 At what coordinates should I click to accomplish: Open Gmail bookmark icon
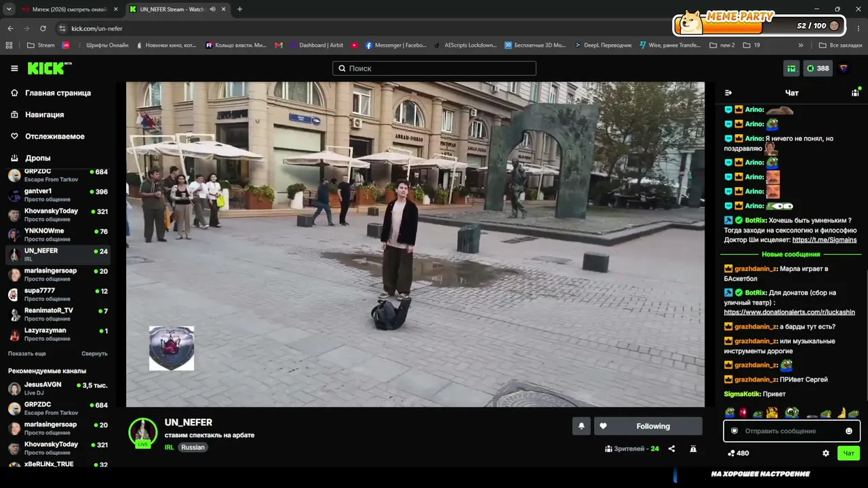coord(279,45)
